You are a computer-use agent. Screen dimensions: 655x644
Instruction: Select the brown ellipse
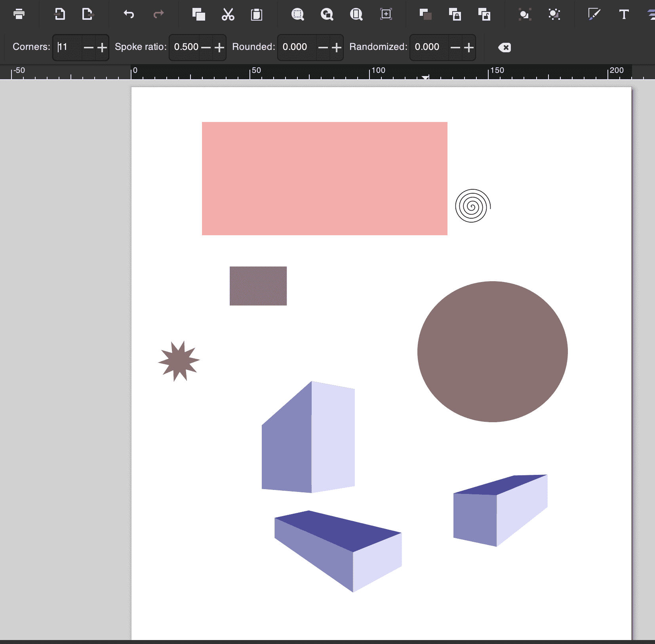pyautogui.click(x=493, y=352)
